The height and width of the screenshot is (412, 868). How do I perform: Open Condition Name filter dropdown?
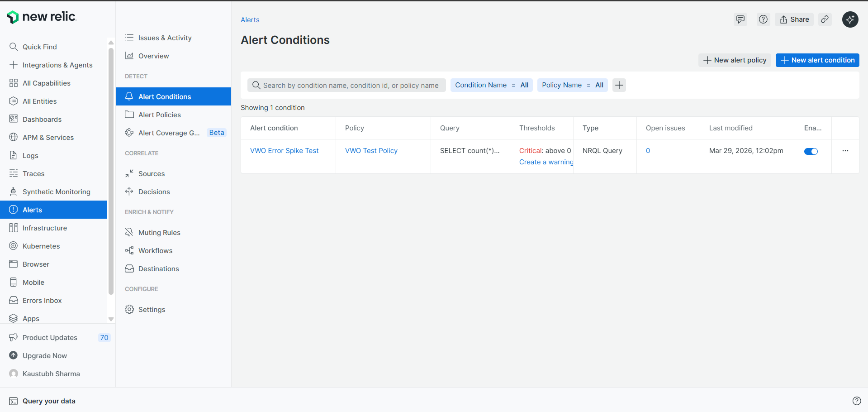pos(492,85)
